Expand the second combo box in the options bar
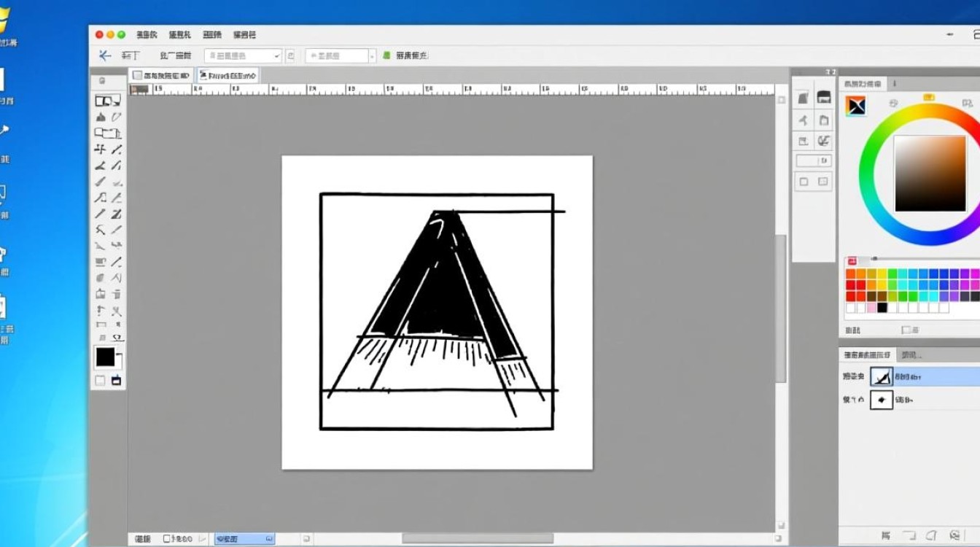980x547 pixels. click(x=339, y=55)
